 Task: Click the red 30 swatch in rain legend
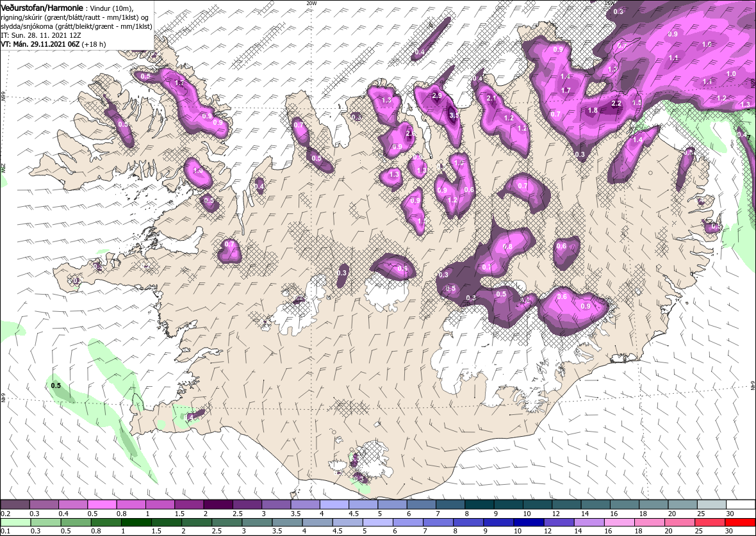(740, 523)
